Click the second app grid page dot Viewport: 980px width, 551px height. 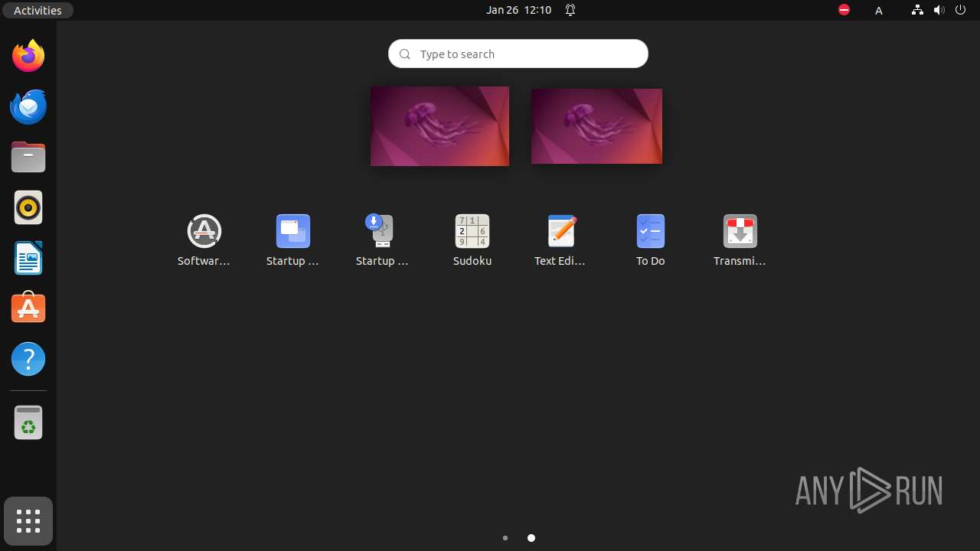531,538
